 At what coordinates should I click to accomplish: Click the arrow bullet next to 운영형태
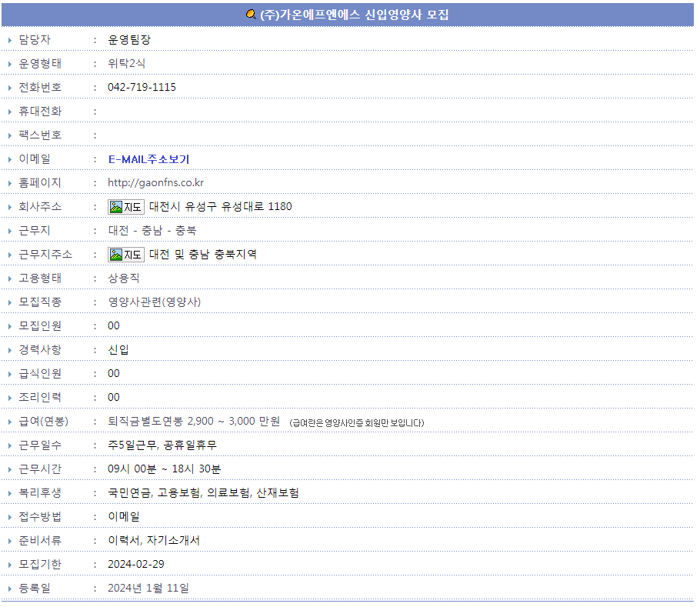[x=9, y=65]
